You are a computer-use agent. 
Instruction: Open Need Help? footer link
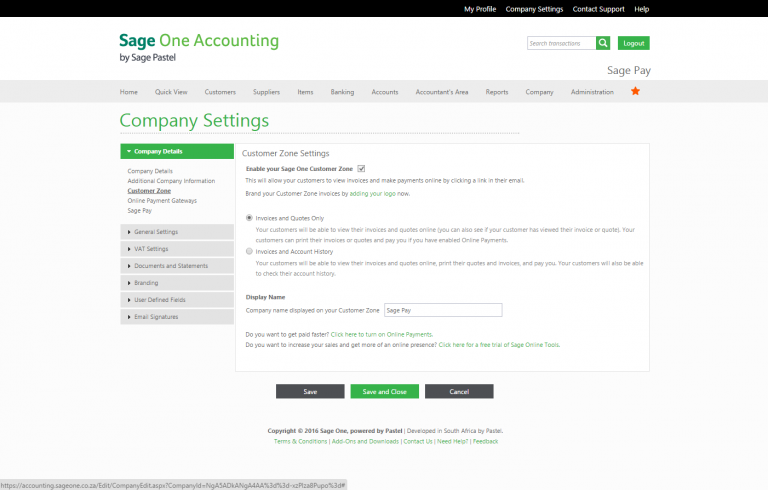point(453,441)
